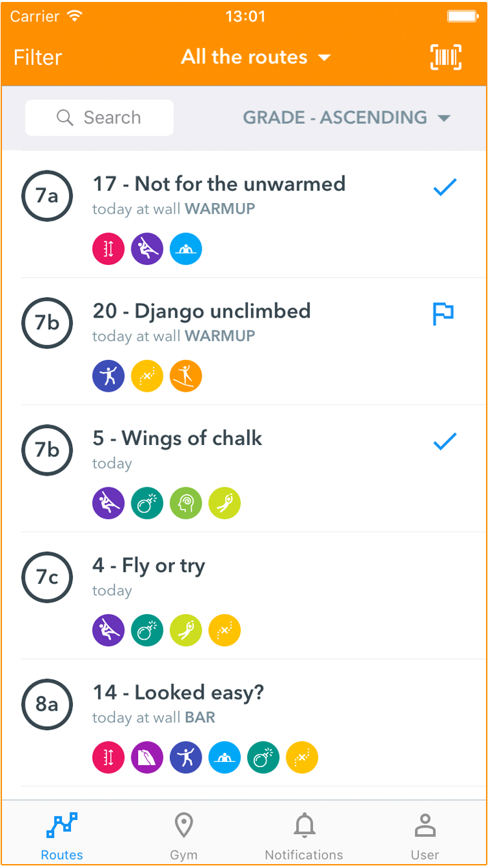The height and width of the screenshot is (868, 488).
Task: Open the Grade - Ascending sort dropdown
Action: [x=347, y=118]
